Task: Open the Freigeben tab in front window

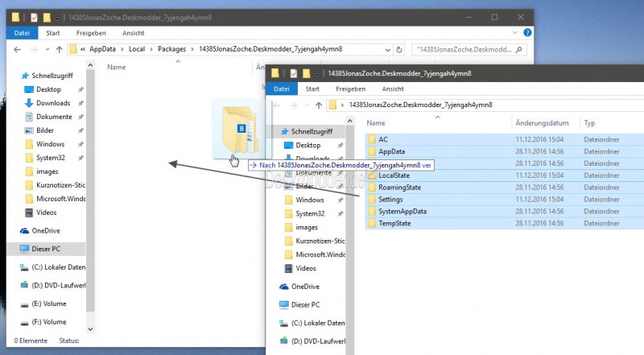Action: 349,89
